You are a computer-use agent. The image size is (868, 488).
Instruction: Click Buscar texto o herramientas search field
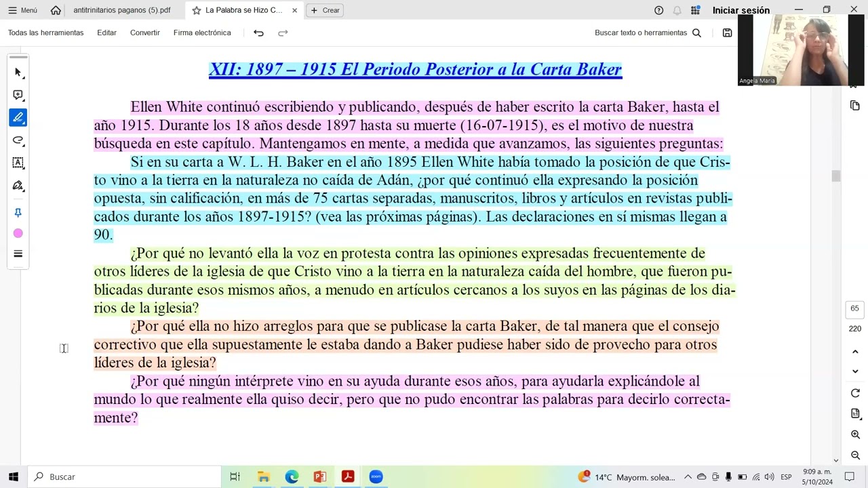[648, 33]
